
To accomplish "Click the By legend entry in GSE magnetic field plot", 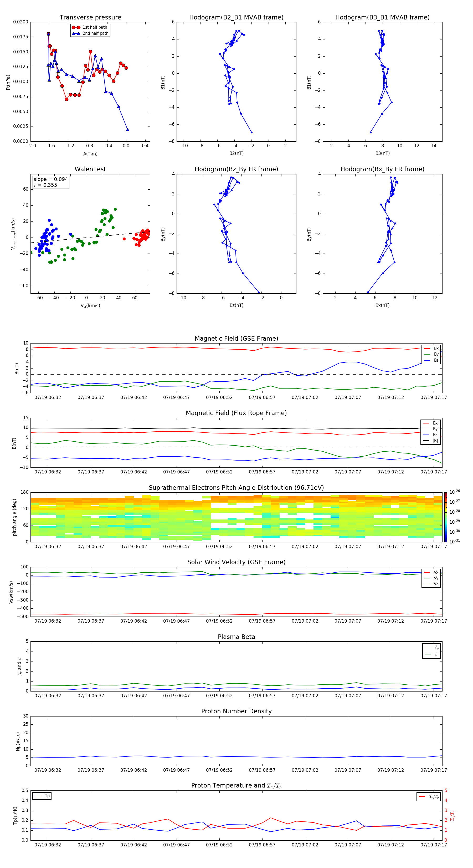I will click(431, 354).
